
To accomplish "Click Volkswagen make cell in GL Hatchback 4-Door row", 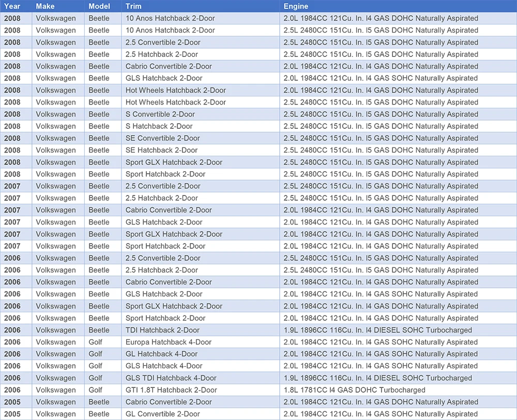I will click(58, 354).
